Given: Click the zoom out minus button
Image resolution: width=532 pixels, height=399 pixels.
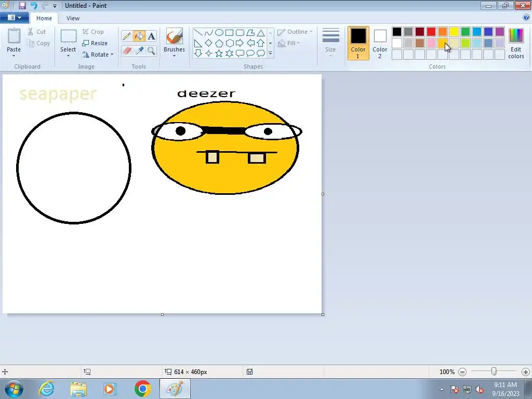Looking at the screenshot, I should [462, 372].
